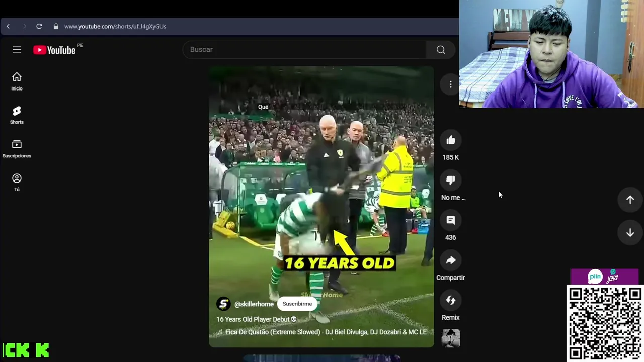644x362 pixels.
Task: Open the sound thumbnail below Remix
Action: click(451, 338)
